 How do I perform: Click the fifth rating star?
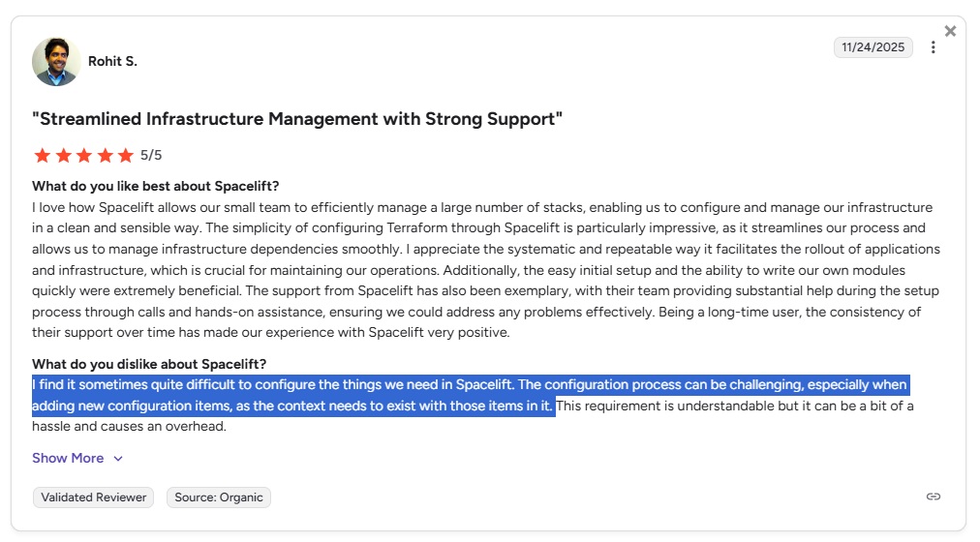click(x=126, y=155)
